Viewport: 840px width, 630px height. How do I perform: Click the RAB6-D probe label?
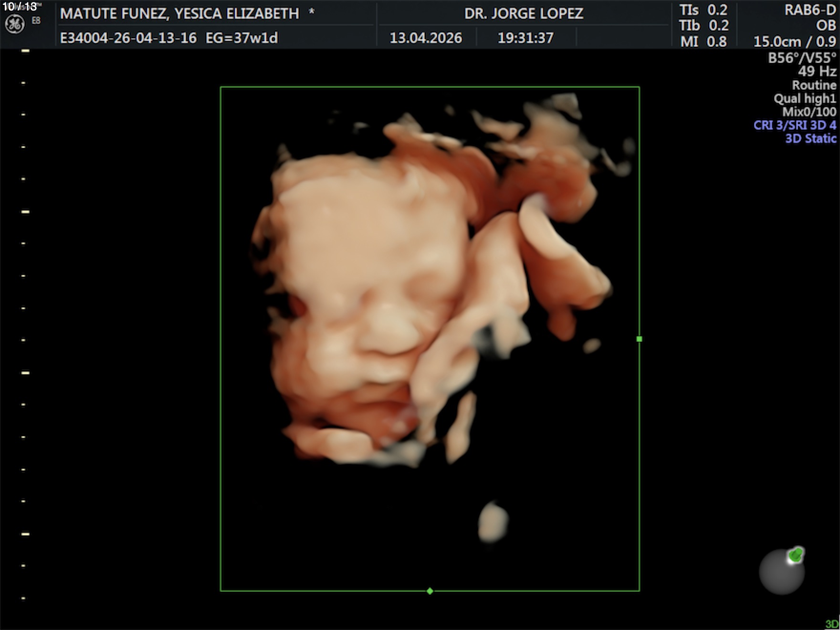click(x=810, y=10)
